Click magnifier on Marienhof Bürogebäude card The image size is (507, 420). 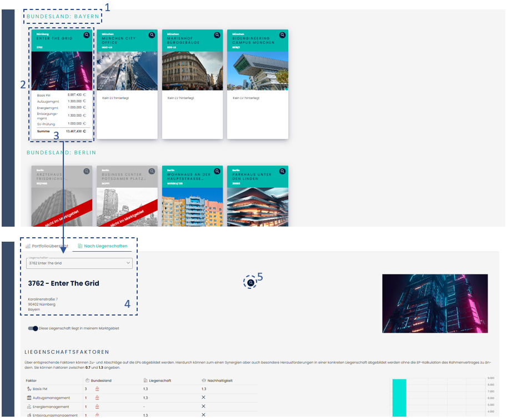coord(217,35)
